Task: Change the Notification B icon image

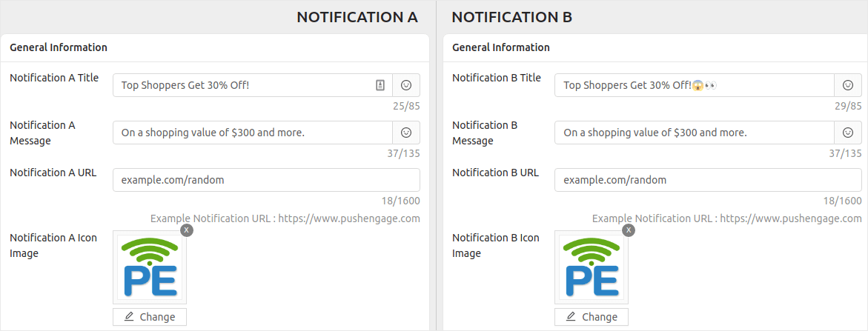Action: pyautogui.click(x=592, y=317)
